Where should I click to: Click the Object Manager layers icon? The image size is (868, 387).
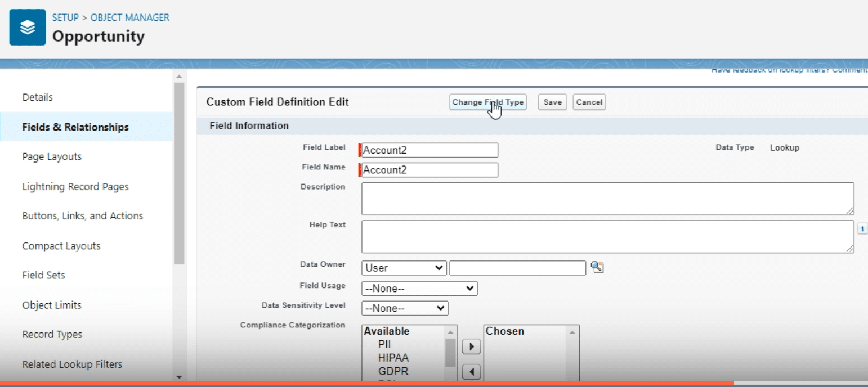(27, 27)
